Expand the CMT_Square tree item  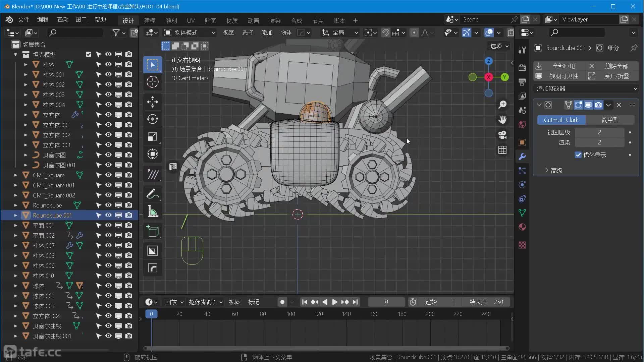(15, 175)
